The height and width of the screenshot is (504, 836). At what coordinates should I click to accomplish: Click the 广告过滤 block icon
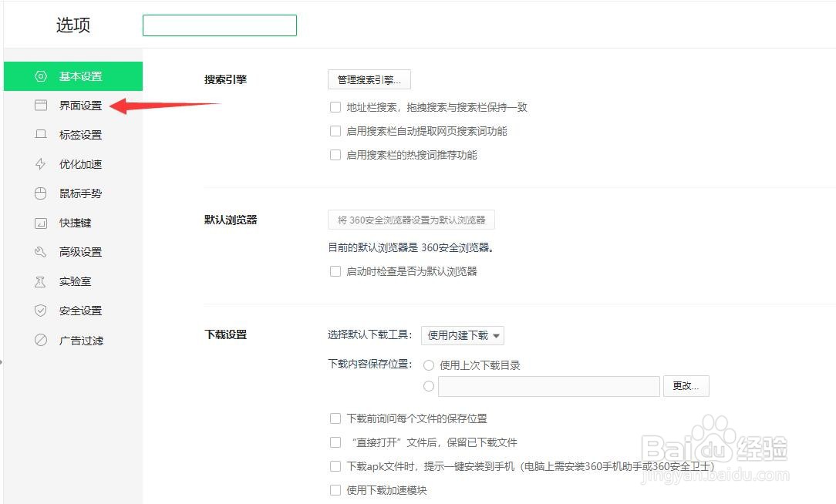click(41, 340)
